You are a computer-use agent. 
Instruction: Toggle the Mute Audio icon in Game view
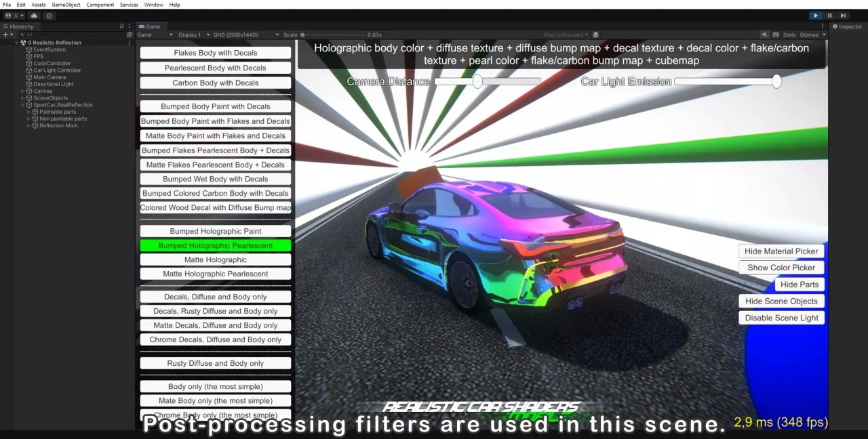(764, 35)
